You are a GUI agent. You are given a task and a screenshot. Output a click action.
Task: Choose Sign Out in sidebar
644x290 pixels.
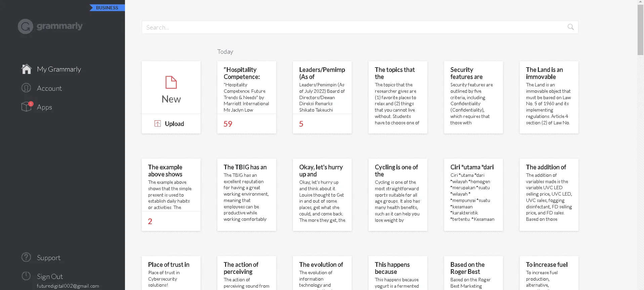(x=50, y=277)
